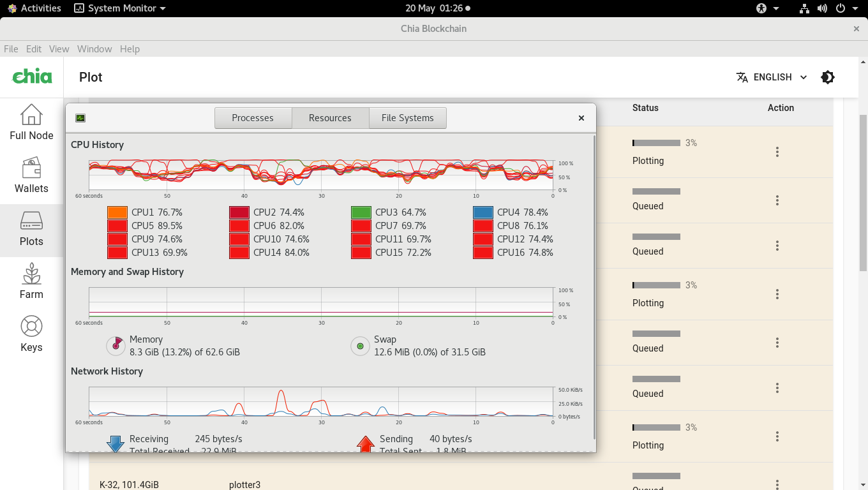
Task: Open the clock and calendar panel
Action: click(438, 8)
